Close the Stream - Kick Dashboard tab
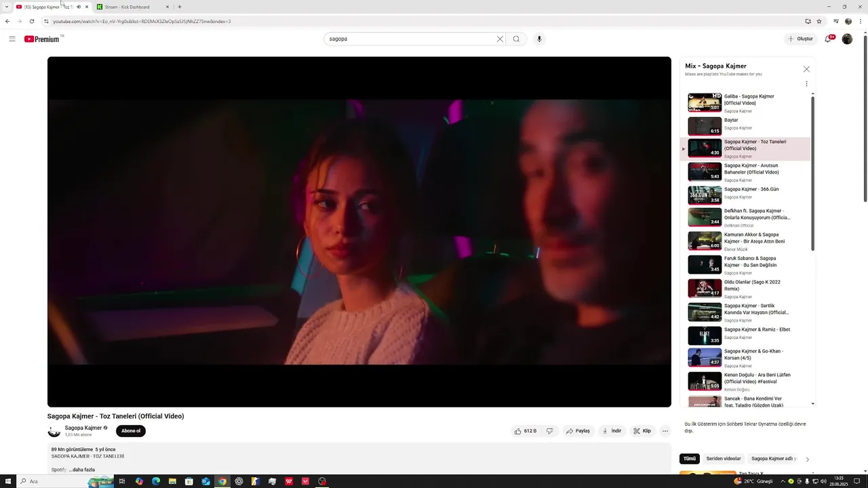 coord(167,7)
